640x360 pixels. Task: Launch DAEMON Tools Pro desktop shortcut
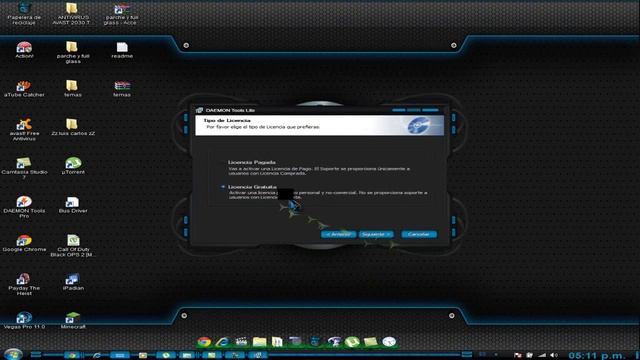(x=24, y=207)
